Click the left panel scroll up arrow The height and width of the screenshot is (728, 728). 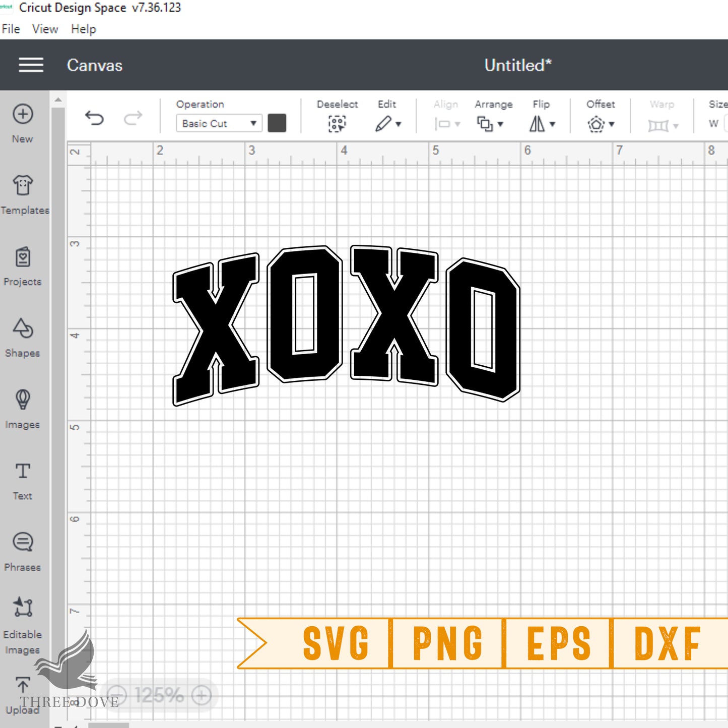(x=58, y=100)
